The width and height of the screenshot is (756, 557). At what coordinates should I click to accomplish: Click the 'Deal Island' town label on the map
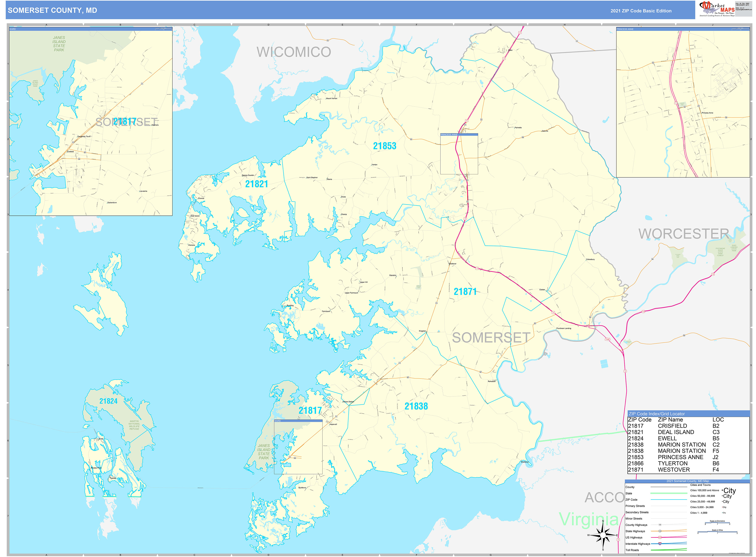[195, 216]
